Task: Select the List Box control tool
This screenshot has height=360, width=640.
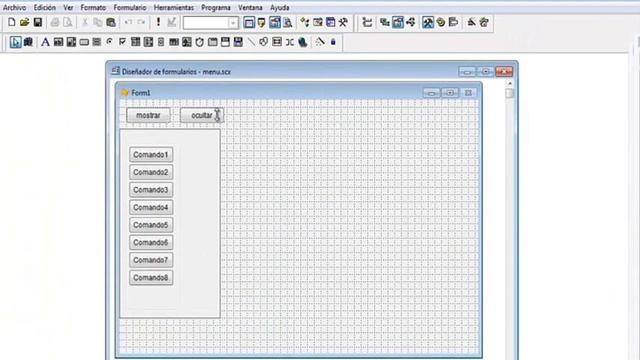Action: (148, 42)
